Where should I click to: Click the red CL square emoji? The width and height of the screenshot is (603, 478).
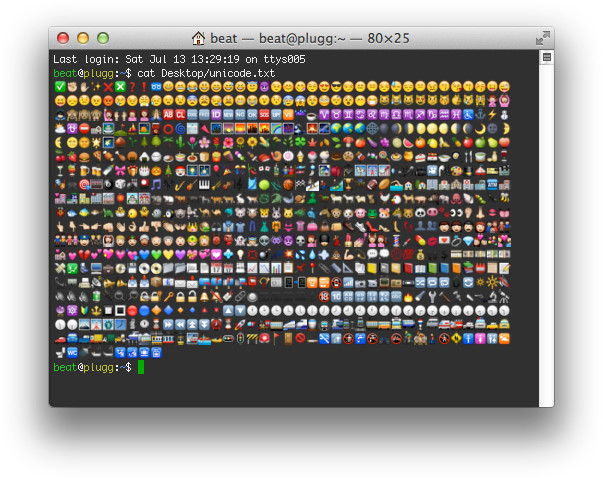[180, 115]
